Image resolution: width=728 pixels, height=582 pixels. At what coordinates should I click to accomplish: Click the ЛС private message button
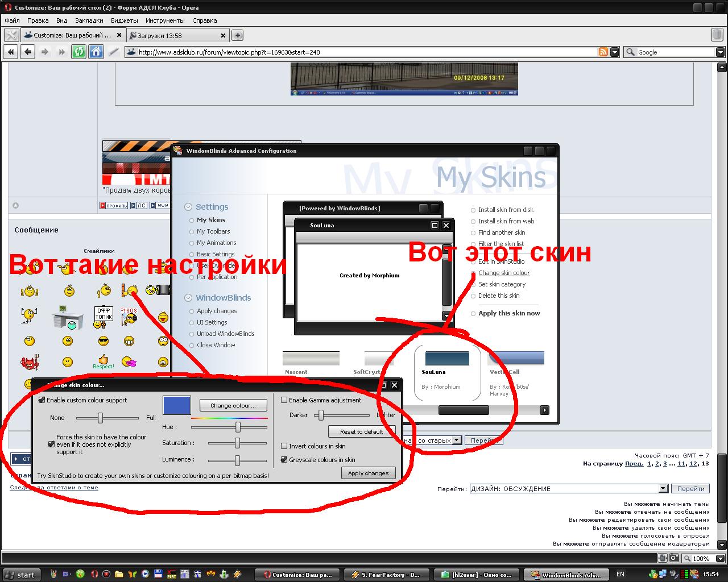click(139, 205)
